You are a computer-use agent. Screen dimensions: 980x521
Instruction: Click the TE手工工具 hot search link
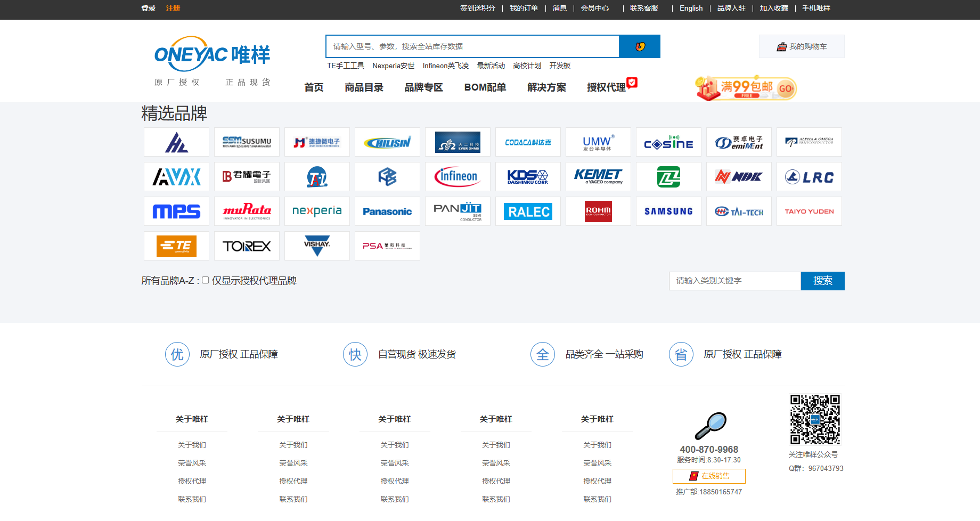[x=346, y=66]
